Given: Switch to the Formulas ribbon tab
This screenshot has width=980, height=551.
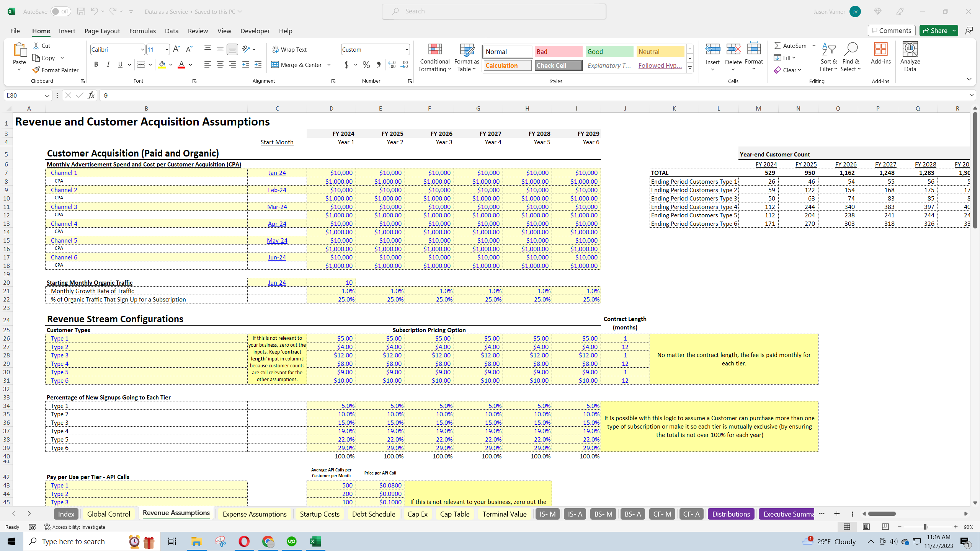Looking at the screenshot, I should (142, 31).
